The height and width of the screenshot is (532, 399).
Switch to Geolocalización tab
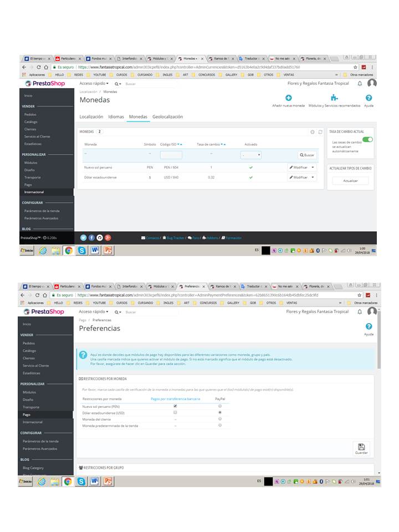point(167,117)
